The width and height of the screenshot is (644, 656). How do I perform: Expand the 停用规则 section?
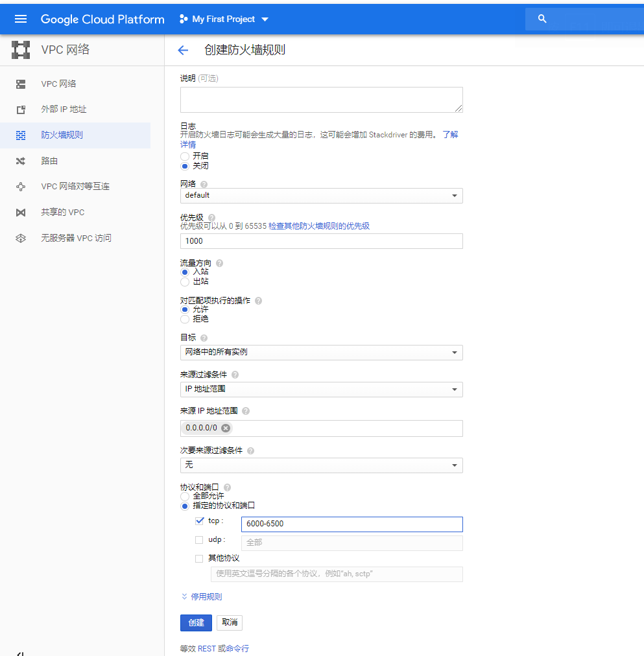click(202, 596)
